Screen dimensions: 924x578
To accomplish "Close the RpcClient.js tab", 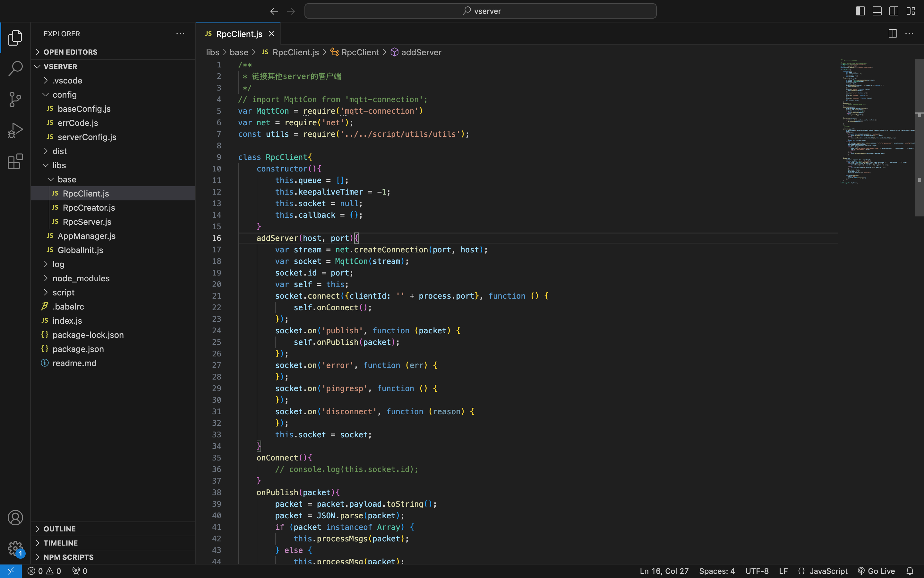I will (x=271, y=34).
